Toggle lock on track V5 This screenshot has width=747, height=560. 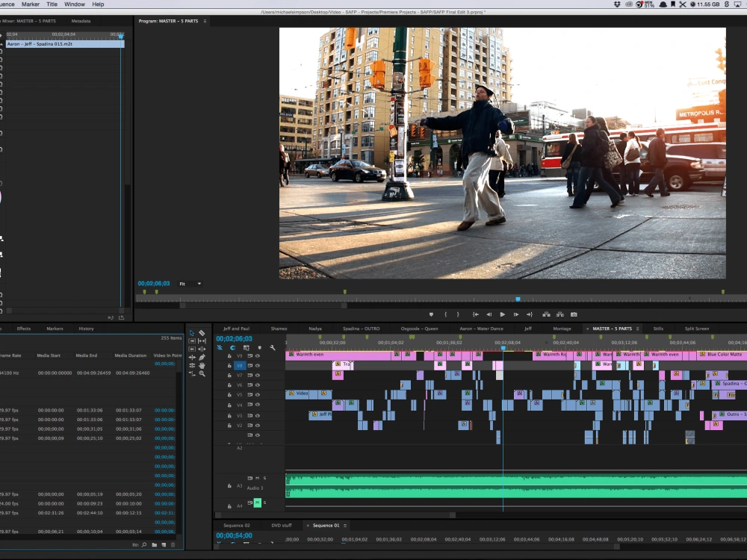pos(229,395)
